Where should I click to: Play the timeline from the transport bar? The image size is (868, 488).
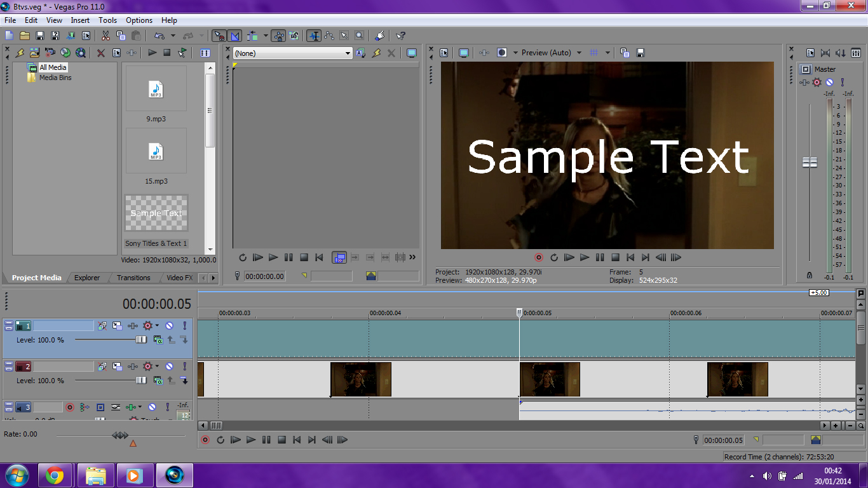251,440
